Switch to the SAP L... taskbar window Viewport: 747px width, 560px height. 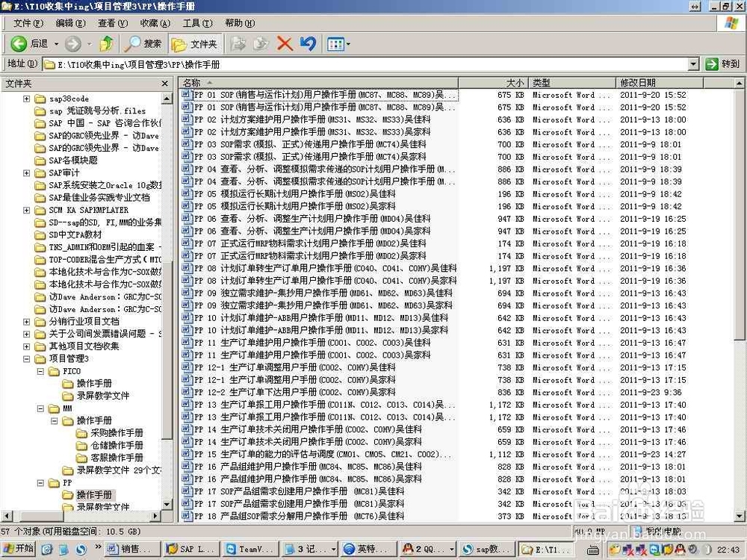tap(192, 549)
